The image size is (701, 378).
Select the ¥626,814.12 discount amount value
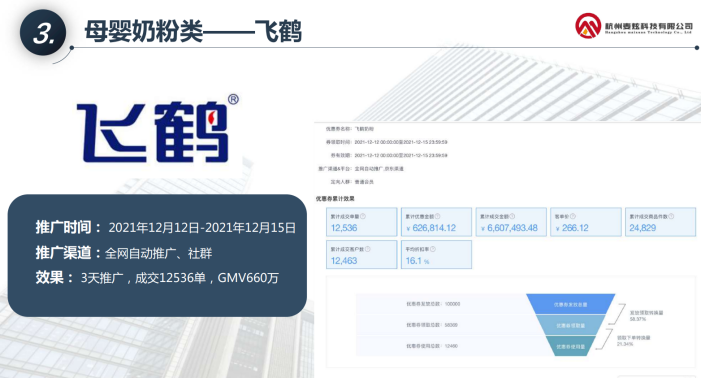pos(431,228)
